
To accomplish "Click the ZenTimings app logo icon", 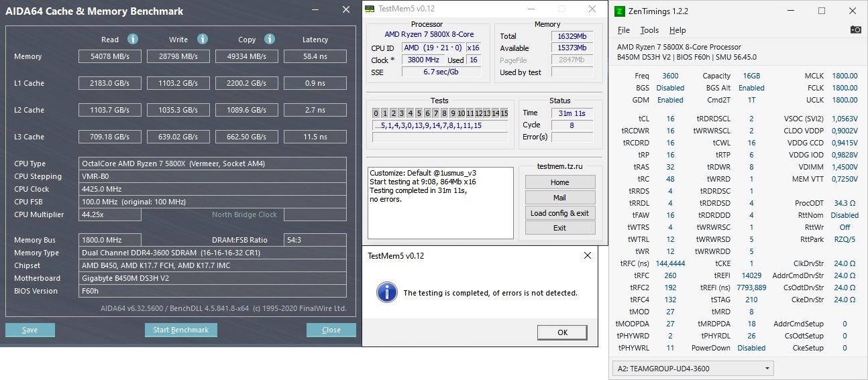I will click(x=620, y=11).
